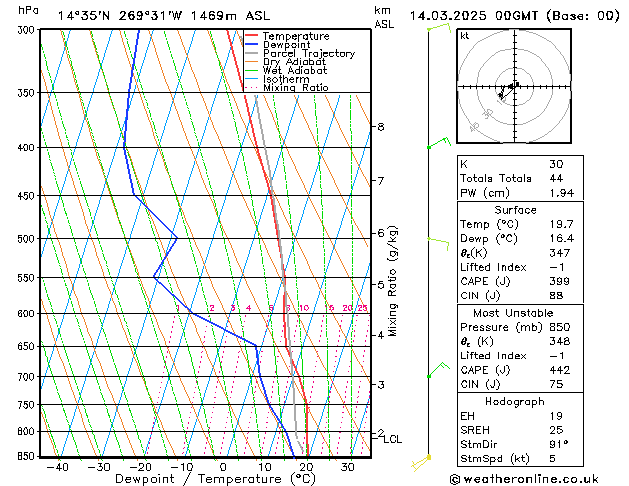Viewport: 629px width, 486px height.
Task: Click the wind barb at 400 hPa level
Action: tap(437, 145)
